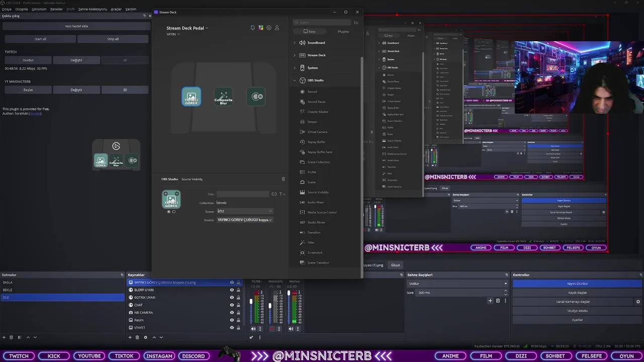Click Yayını Durdur to stop streaming
The image size is (644, 362).
pyautogui.click(x=577, y=284)
